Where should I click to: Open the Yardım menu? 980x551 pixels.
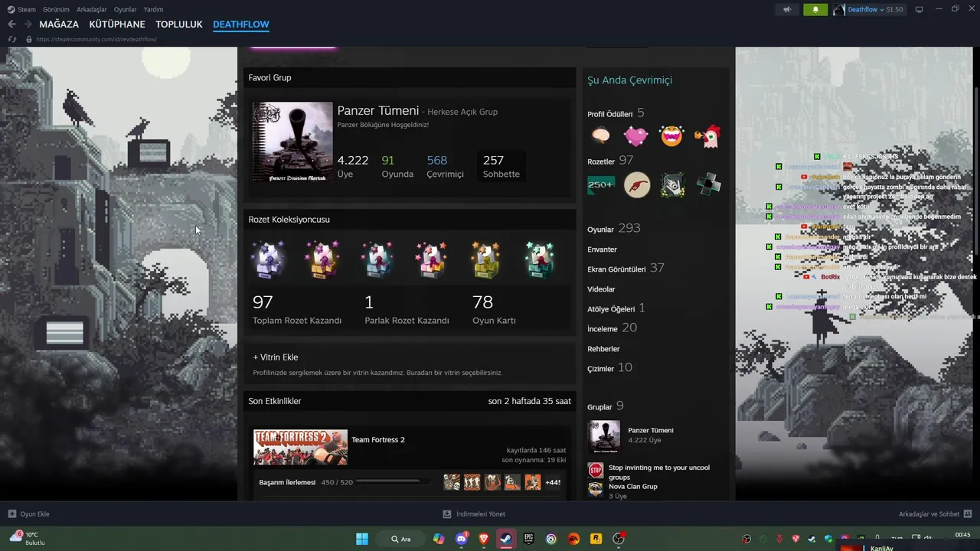[153, 9]
